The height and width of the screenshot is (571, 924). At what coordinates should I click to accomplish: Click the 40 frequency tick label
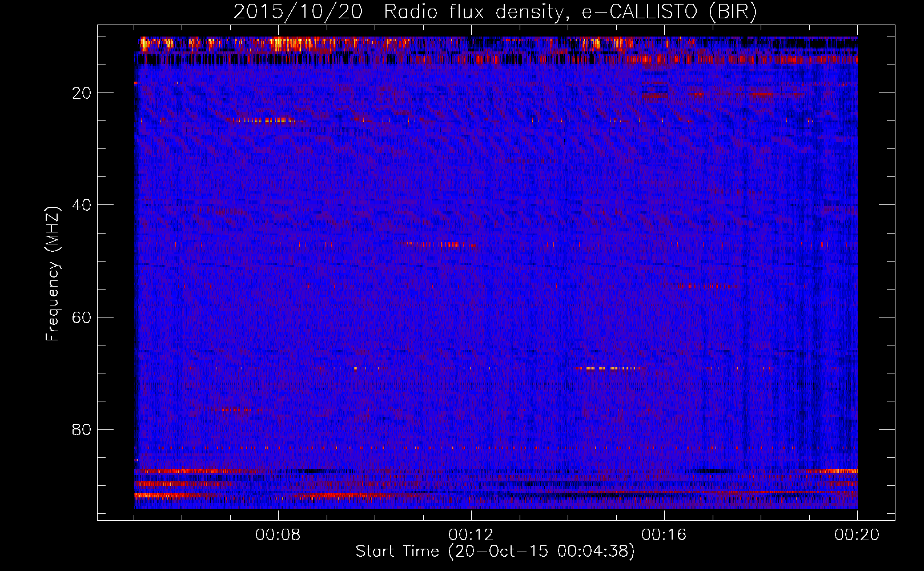coord(82,205)
